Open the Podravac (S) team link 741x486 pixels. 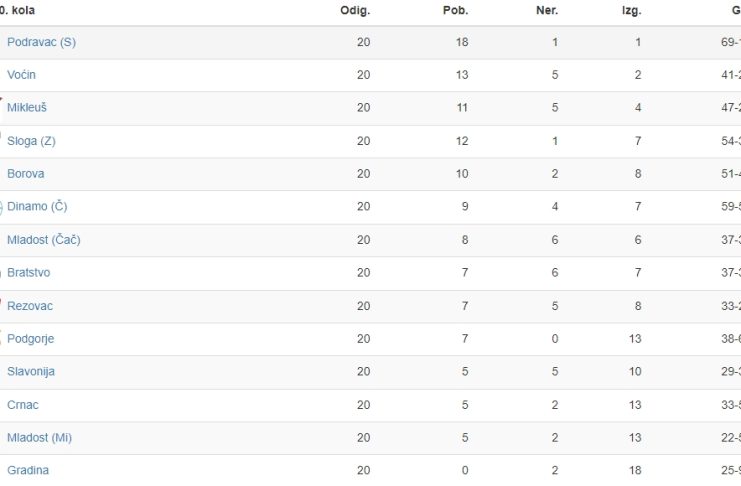point(41,42)
